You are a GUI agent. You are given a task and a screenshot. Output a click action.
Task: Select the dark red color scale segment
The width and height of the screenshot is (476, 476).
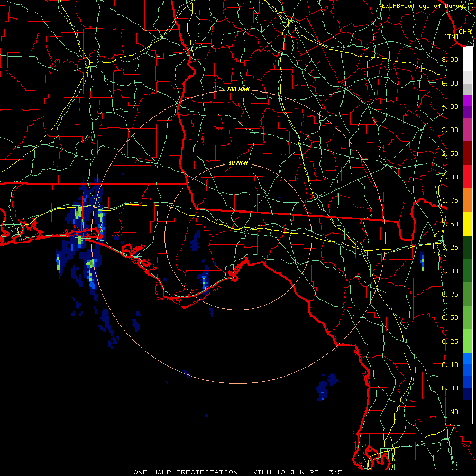point(467,153)
